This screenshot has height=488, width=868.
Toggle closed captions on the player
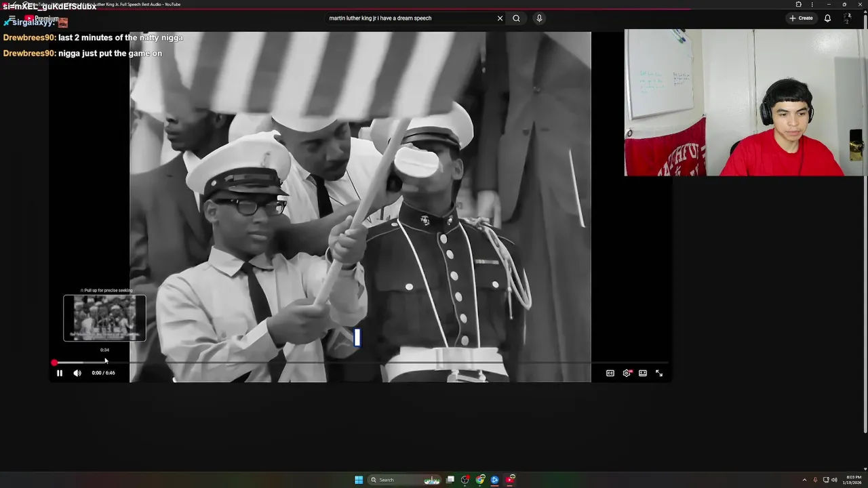pyautogui.click(x=610, y=373)
